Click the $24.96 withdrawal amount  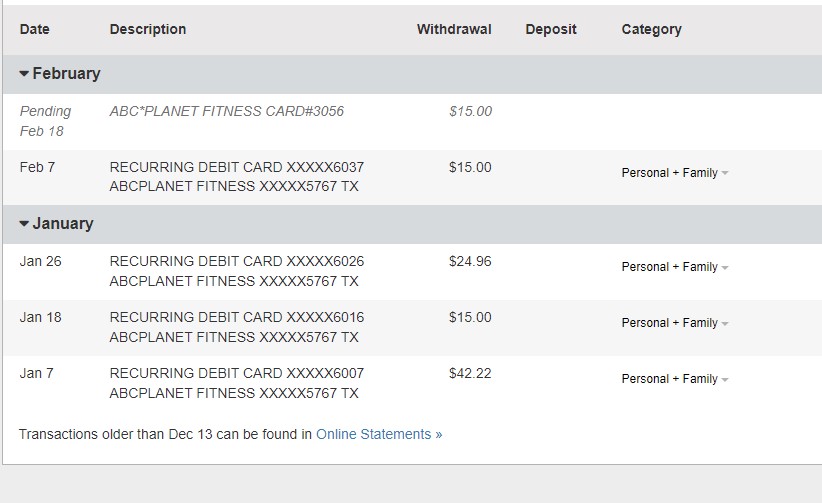coord(470,261)
